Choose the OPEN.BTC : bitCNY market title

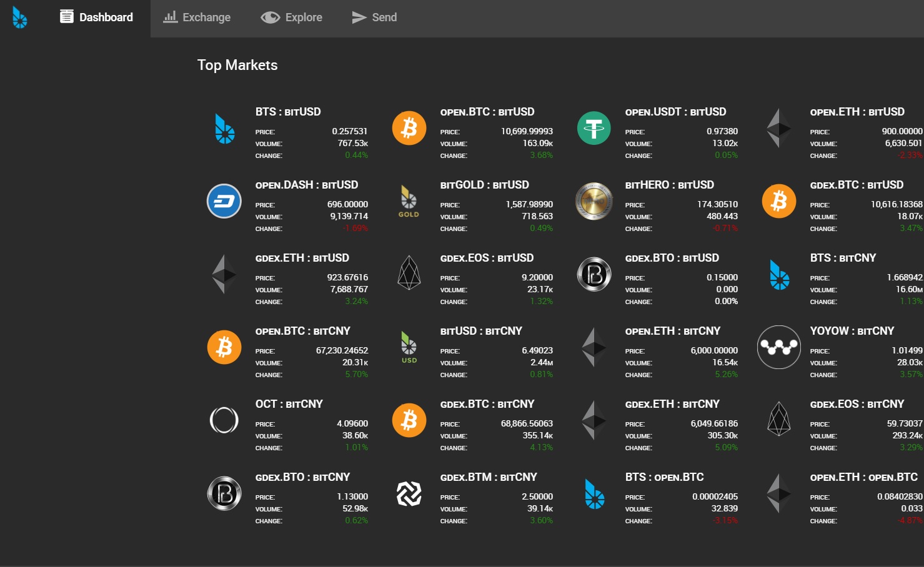click(x=303, y=331)
